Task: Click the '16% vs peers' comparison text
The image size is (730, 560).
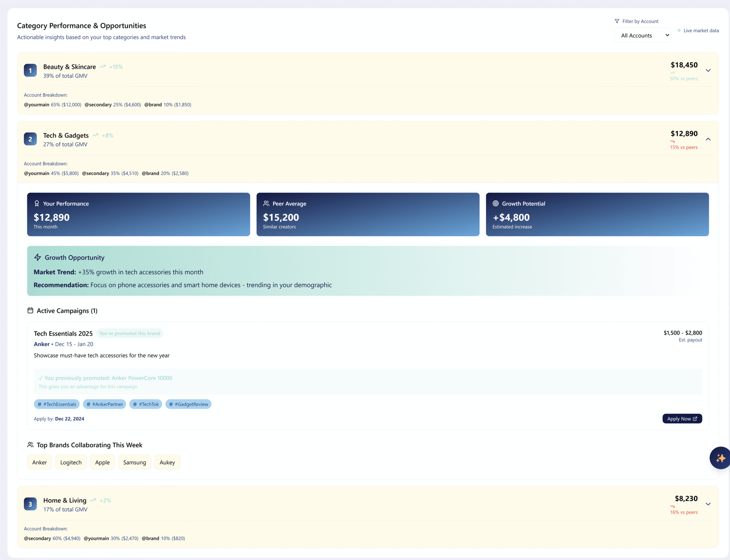Action: pos(683,512)
